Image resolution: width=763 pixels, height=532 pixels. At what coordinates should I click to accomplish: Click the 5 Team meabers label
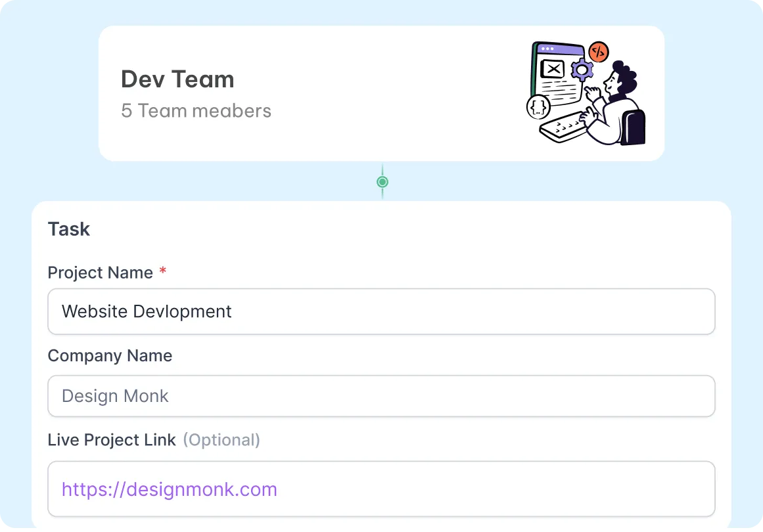[x=196, y=111]
